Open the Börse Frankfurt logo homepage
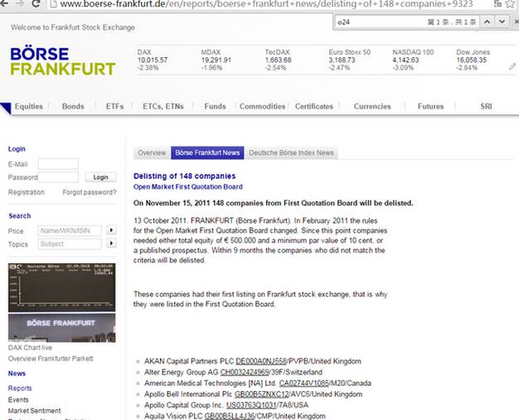This screenshot has width=519, height=420. pyautogui.click(x=62, y=61)
